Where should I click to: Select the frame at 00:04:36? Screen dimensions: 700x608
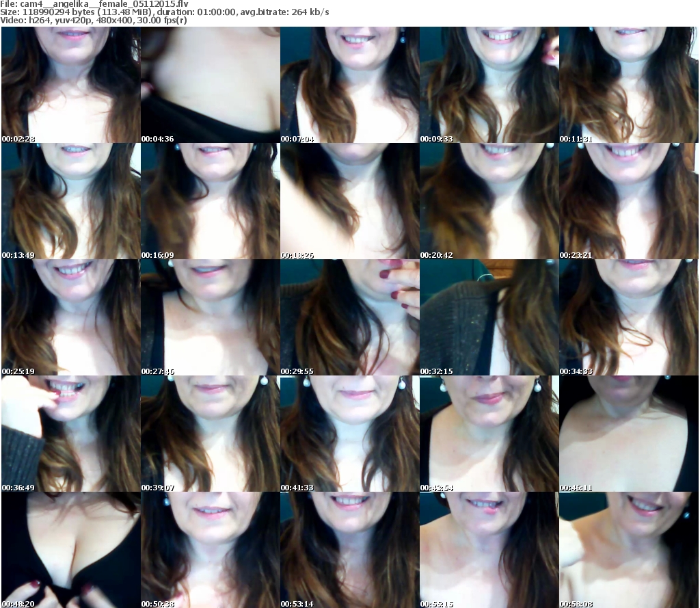pyautogui.click(x=210, y=85)
